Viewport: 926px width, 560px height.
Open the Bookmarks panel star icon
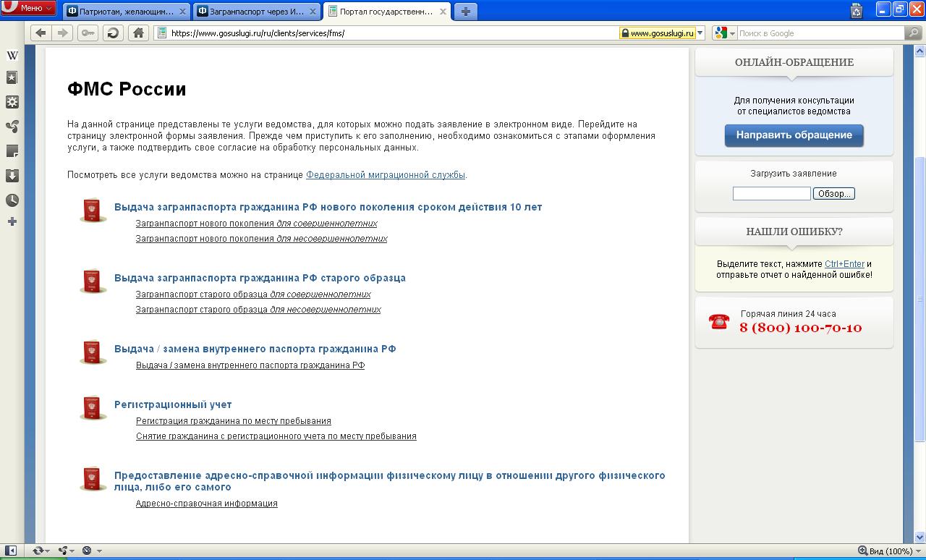[12, 78]
